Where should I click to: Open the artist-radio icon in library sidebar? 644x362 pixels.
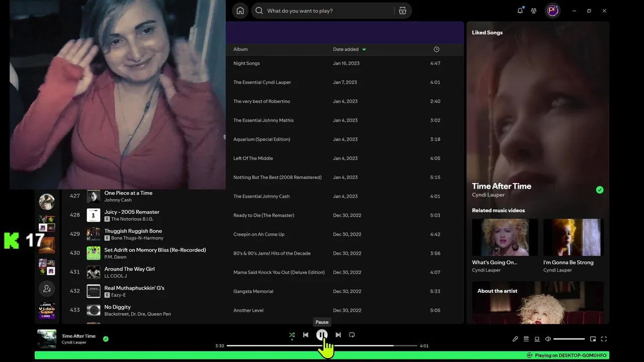(x=47, y=289)
